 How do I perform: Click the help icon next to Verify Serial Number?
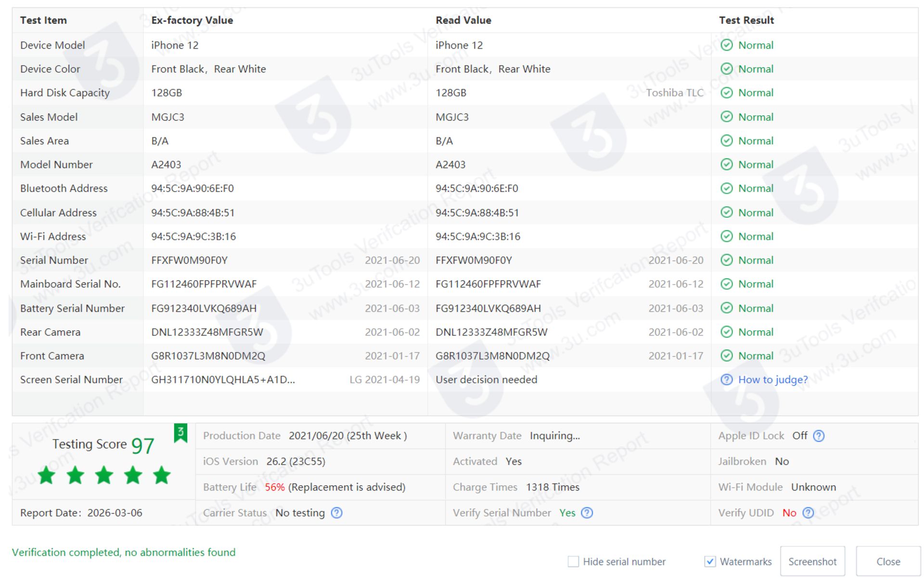(587, 513)
